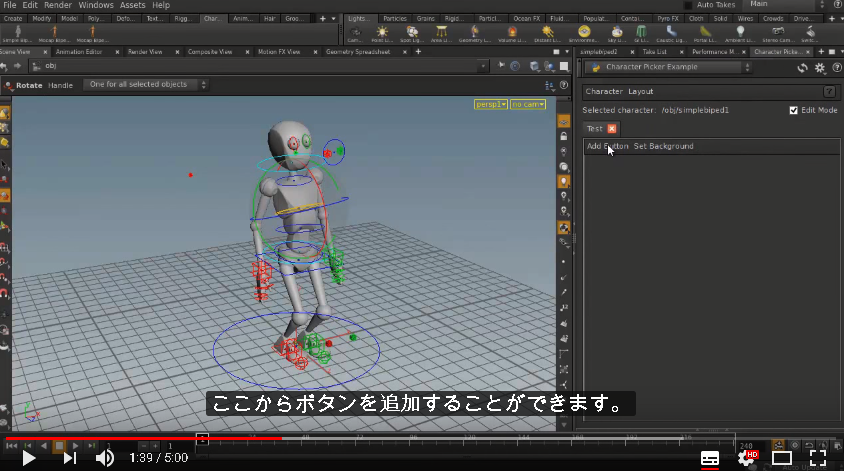This screenshot has width=844, height=471.
Task: Open the gear settings in Character Picker pane
Action: pos(820,68)
